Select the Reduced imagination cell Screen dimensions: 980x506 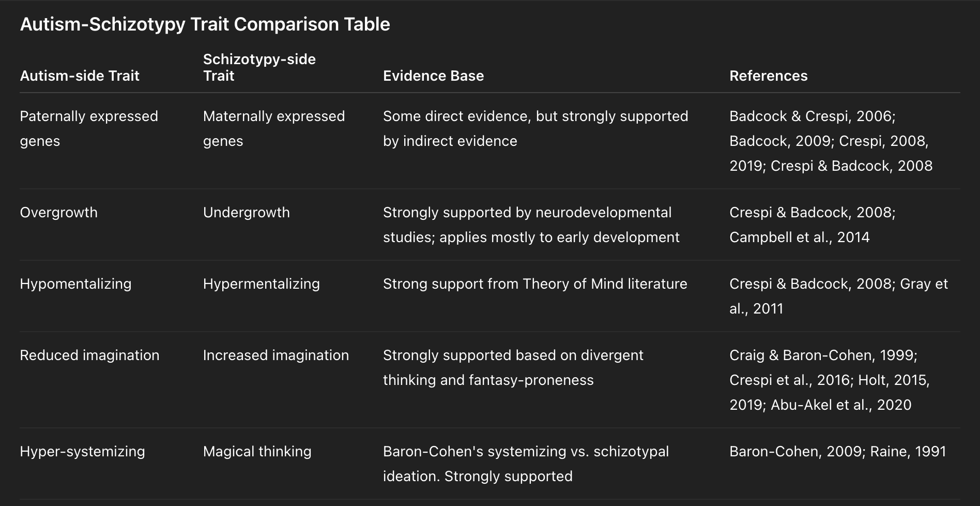(x=89, y=355)
